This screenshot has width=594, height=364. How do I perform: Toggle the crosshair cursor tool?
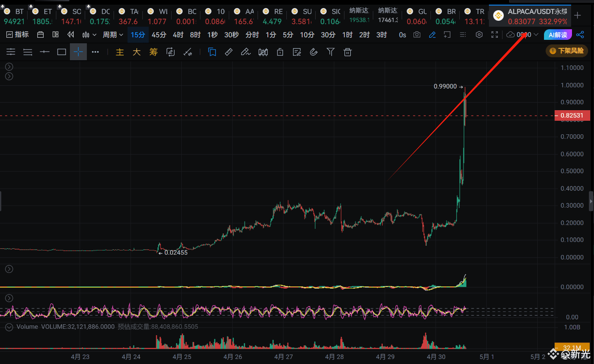(x=78, y=52)
